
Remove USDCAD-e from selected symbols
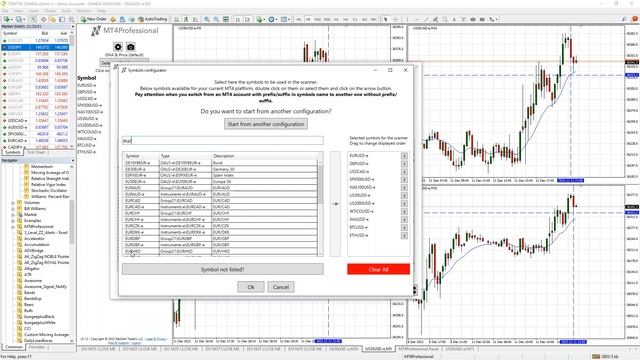[x=404, y=172]
